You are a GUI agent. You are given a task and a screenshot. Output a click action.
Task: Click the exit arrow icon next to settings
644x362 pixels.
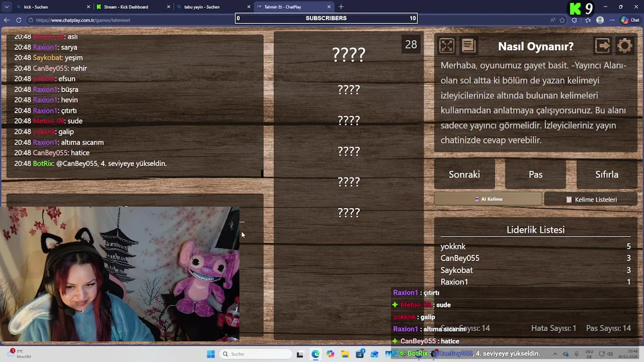(603, 46)
